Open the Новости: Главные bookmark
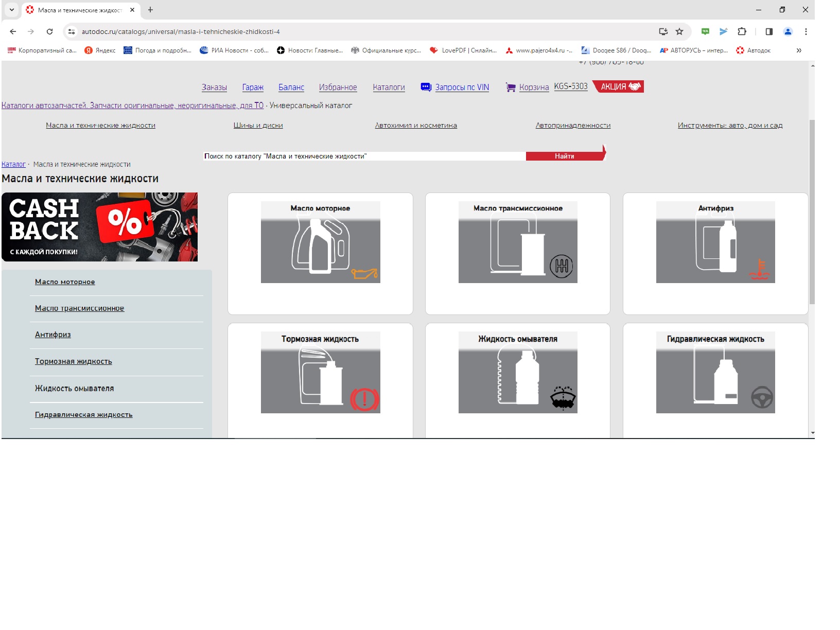Viewport: 840px width, 630px height. pos(310,50)
